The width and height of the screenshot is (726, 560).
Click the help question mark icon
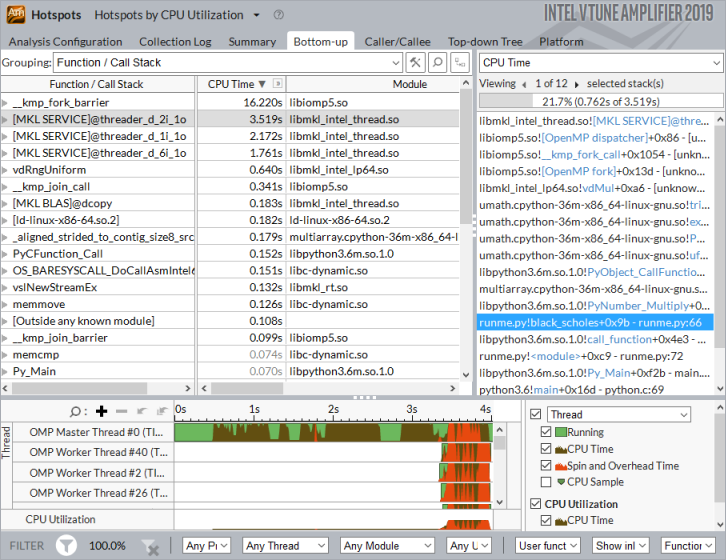(278, 16)
